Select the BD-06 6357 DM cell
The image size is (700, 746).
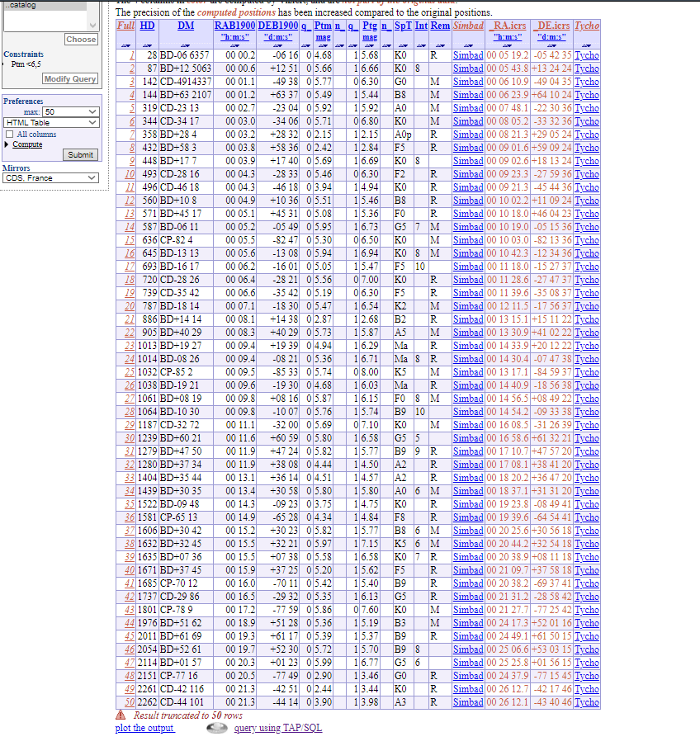pos(185,55)
